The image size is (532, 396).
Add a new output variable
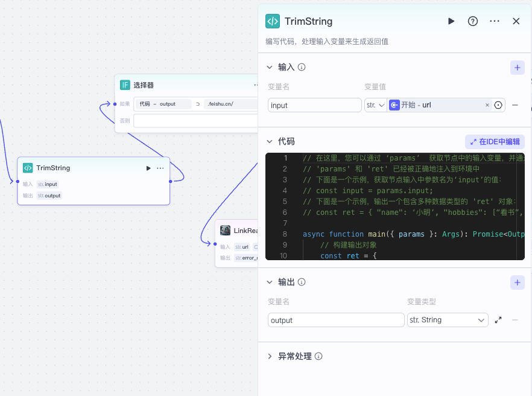[517, 283]
